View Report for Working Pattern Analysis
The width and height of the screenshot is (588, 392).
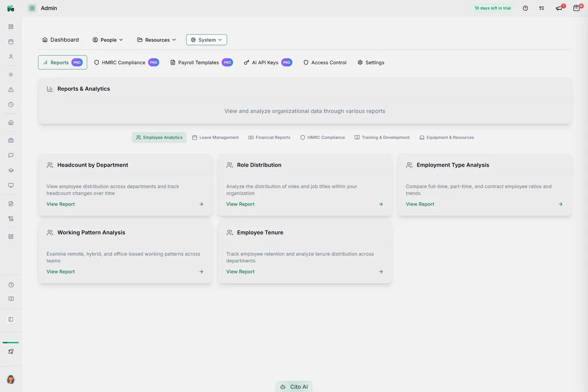click(x=61, y=272)
